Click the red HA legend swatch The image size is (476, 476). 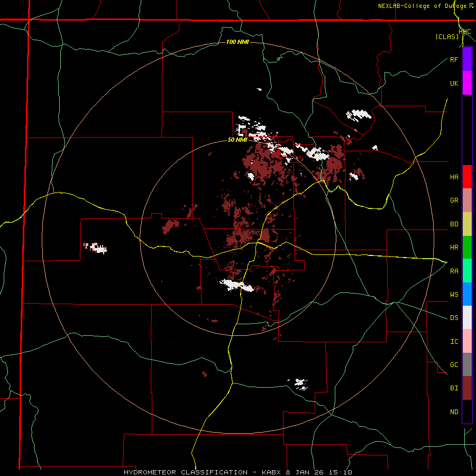(467, 177)
